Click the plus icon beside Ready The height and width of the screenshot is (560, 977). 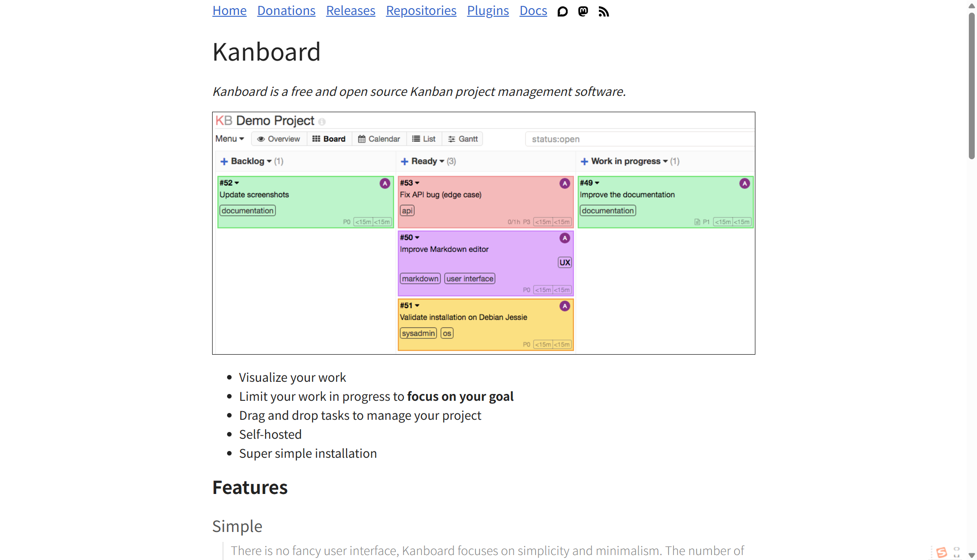[x=404, y=161]
